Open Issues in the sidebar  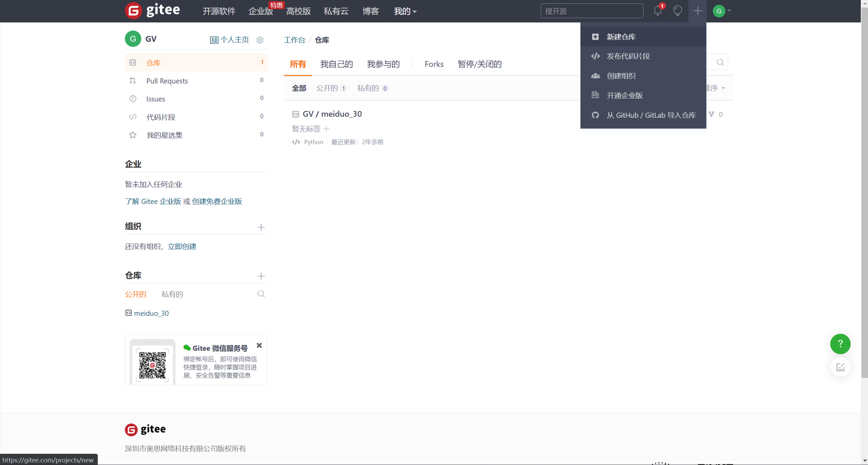tap(196, 99)
